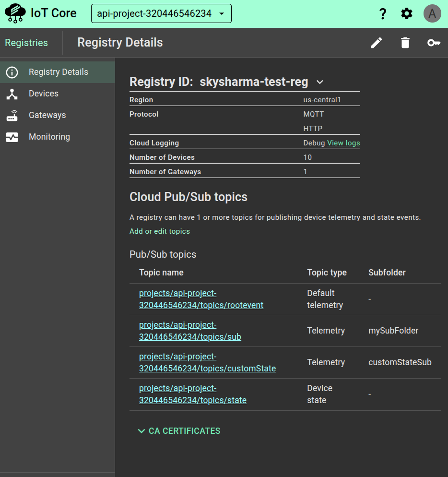
Task: Click the user avatar labeled A
Action: 432,14
